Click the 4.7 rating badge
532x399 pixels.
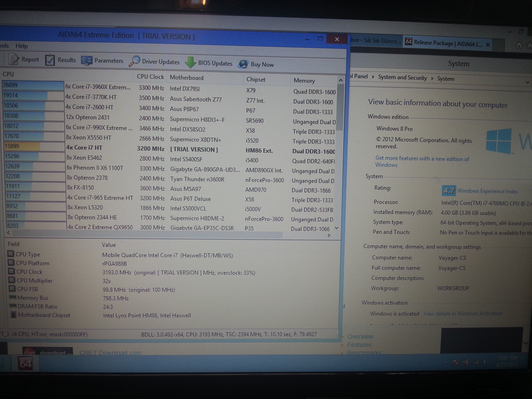449,191
